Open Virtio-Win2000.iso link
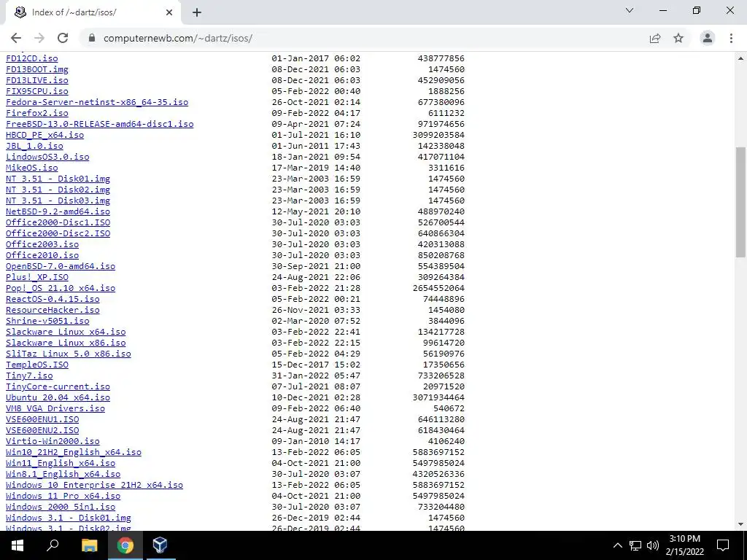Screen dimensions: 747x560 click(x=53, y=441)
